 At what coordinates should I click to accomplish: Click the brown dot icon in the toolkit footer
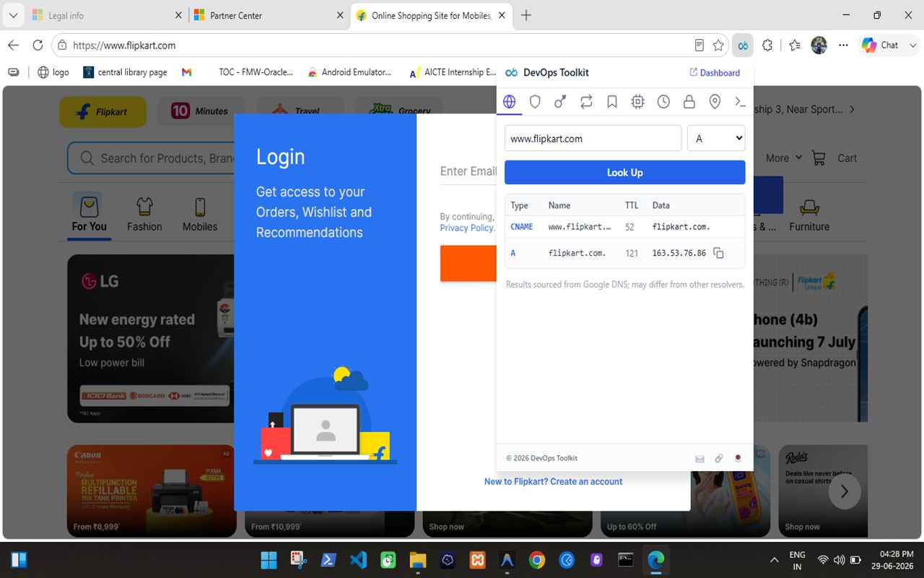(x=738, y=458)
